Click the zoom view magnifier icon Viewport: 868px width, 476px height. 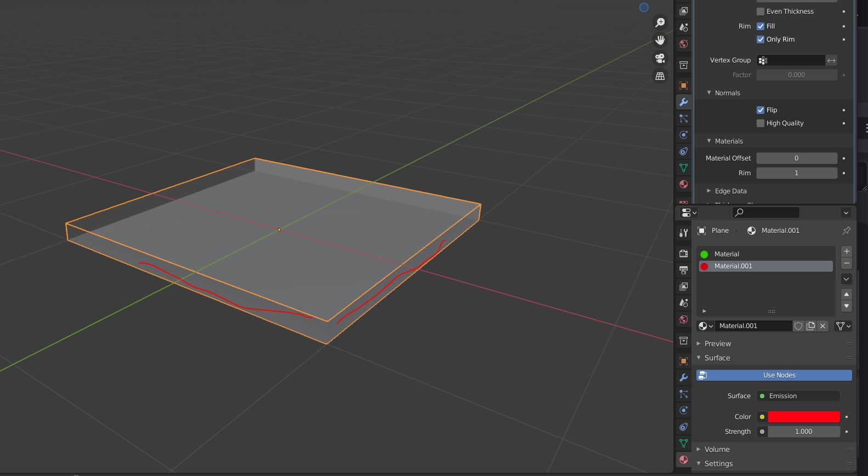click(x=660, y=22)
